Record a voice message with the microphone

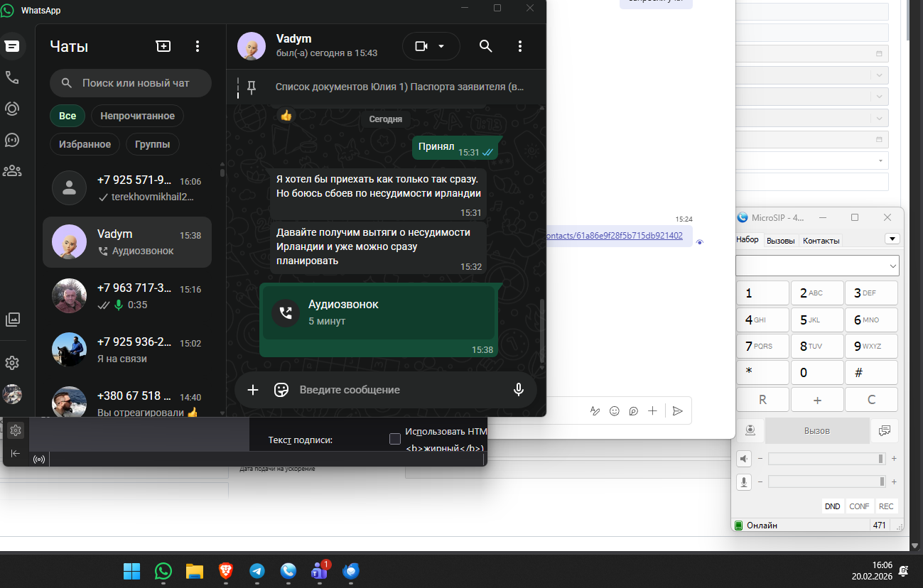(x=519, y=390)
